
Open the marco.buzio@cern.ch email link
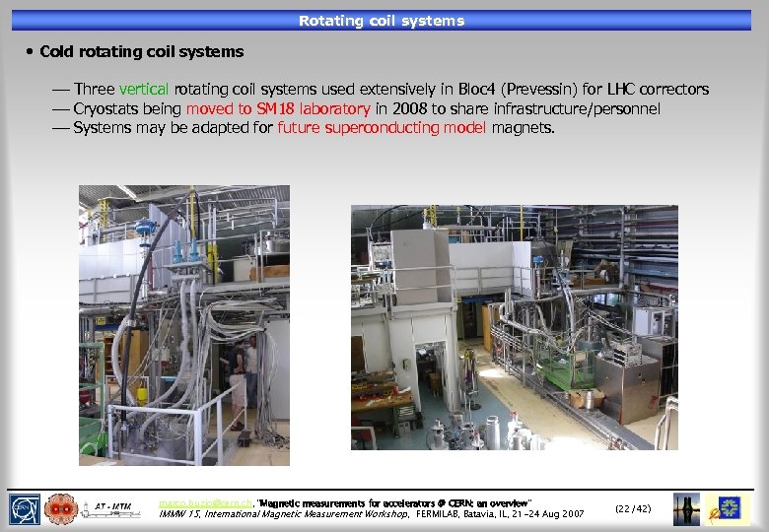205,503
